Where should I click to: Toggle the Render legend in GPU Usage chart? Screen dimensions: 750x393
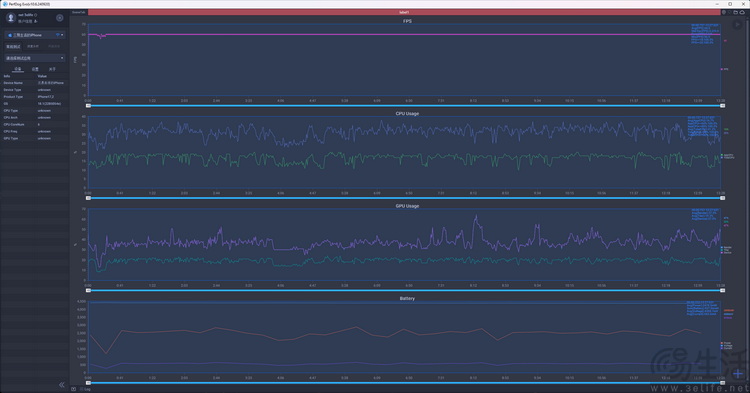pyautogui.click(x=726, y=247)
